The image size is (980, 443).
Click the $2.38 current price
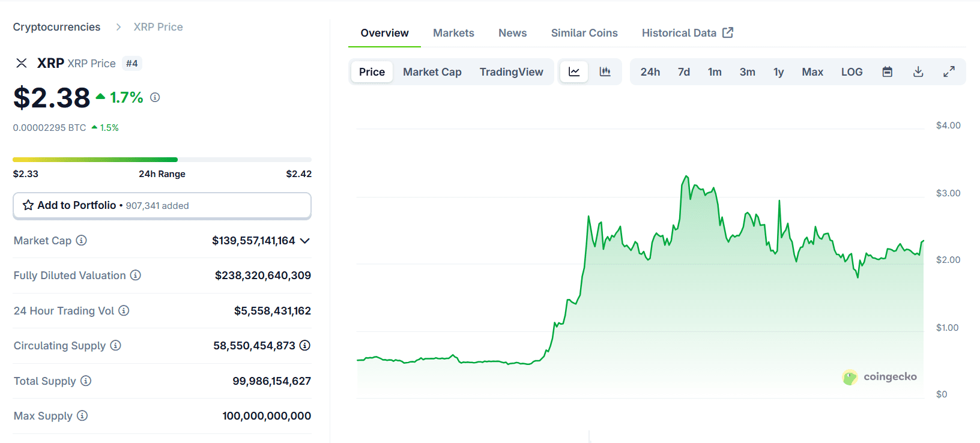[52, 98]
